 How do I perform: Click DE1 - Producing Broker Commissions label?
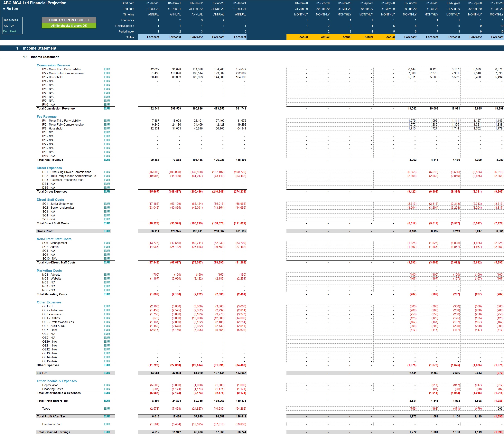(x=67, y=172)
